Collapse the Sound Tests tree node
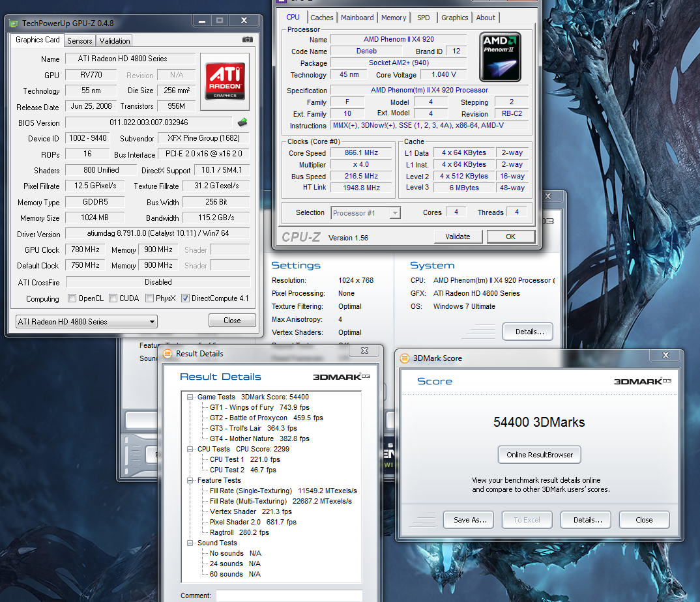700x602 pixels. 190,543
